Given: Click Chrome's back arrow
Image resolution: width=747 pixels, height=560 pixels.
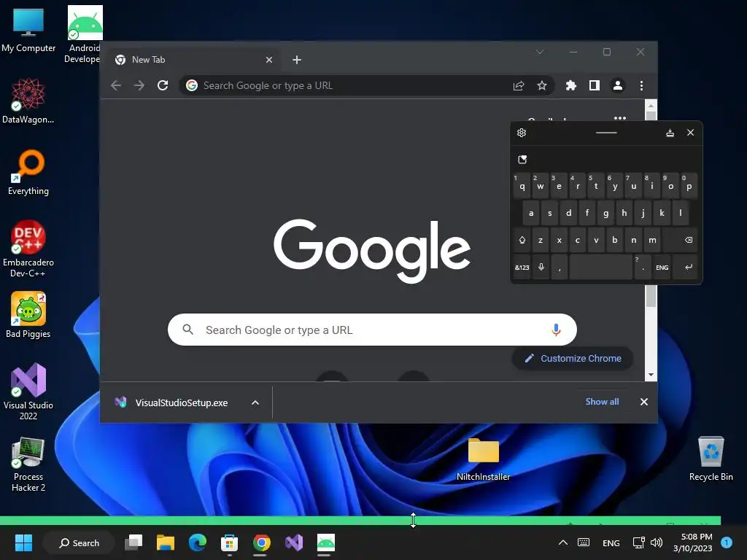Looking at the screenshot, I should coord(116,85).
